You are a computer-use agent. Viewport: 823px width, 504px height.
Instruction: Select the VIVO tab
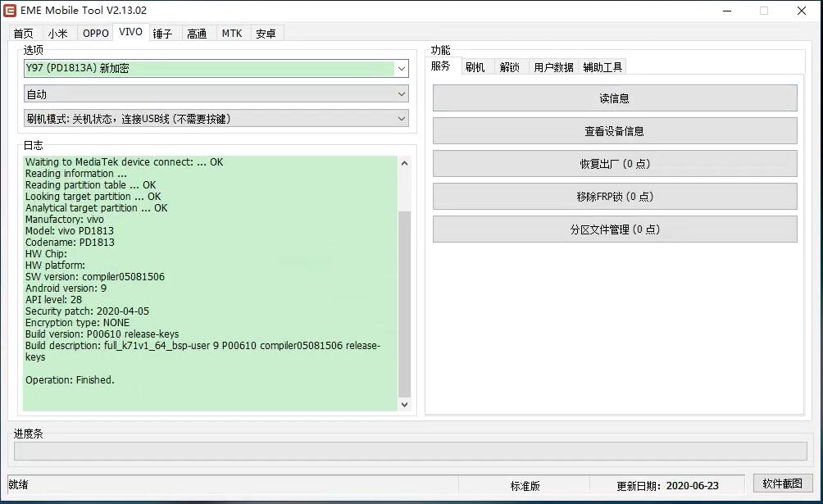coord(130,32)
